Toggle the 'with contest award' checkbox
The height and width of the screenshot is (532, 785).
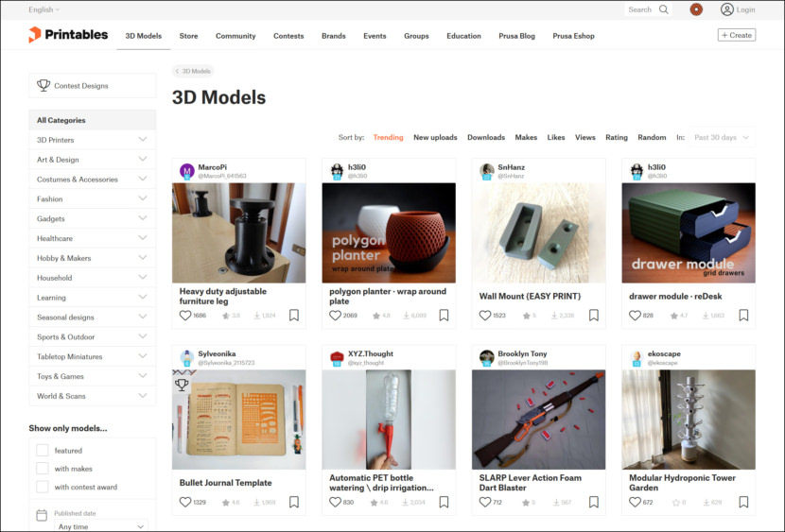pos(43,487)
